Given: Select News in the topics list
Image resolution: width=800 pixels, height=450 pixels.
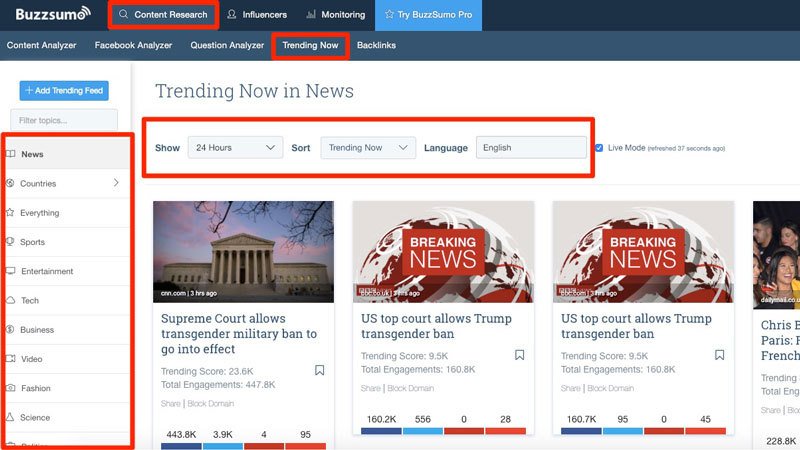Looking at the screenshot, I should (x=66, y=154).
